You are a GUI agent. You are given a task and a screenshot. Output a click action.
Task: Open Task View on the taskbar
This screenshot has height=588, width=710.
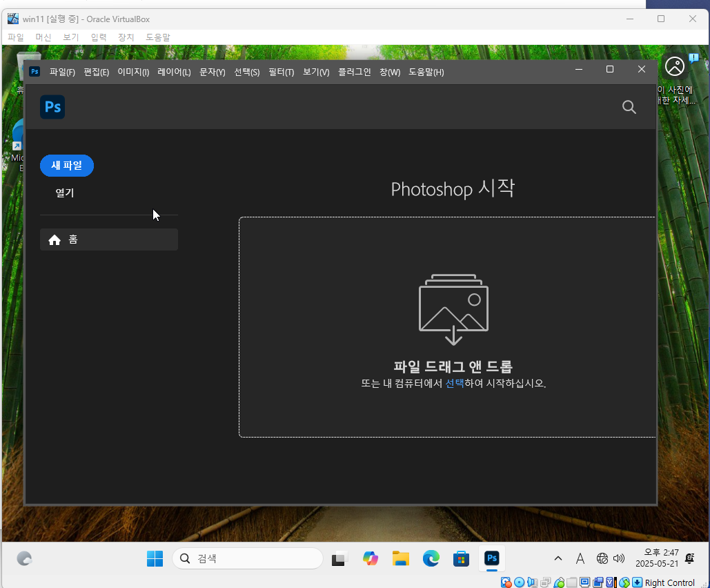click(339, 559)
